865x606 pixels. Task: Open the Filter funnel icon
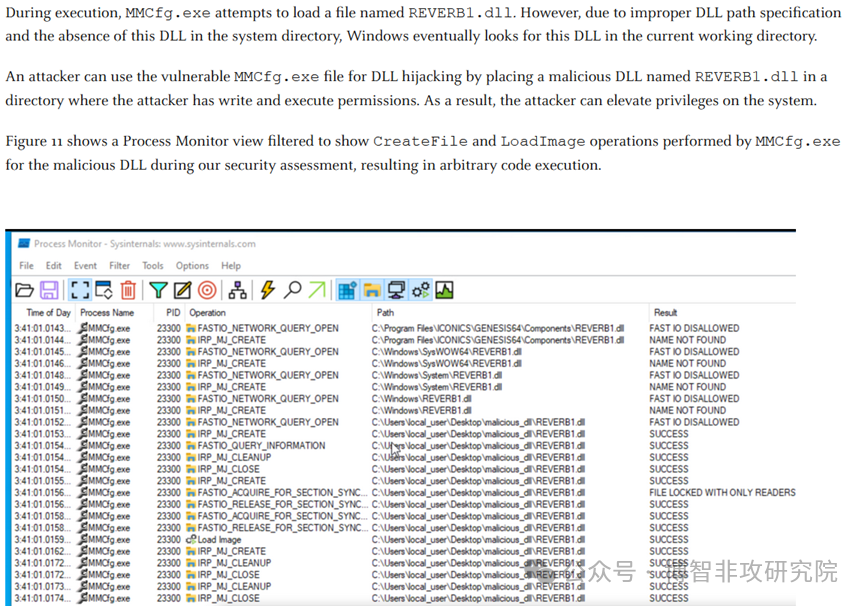click(x=158, y=290)
